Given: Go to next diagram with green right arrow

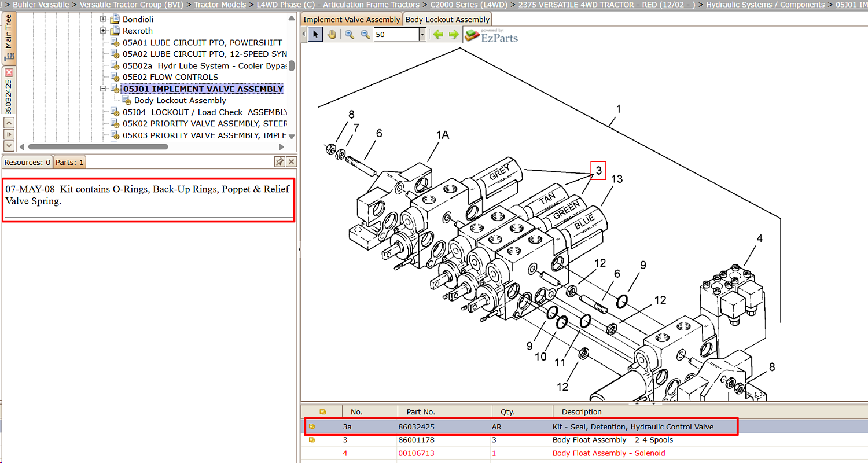Looking at the screenshot, I should coord(454,35).
